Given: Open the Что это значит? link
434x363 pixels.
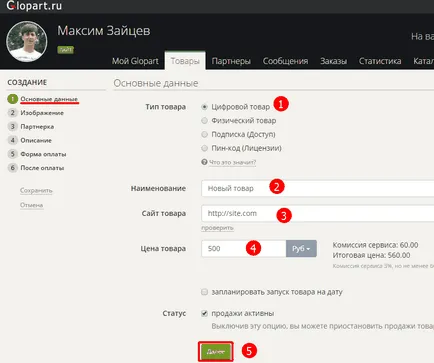Looking at the screenshot, I should pos(232,162).
